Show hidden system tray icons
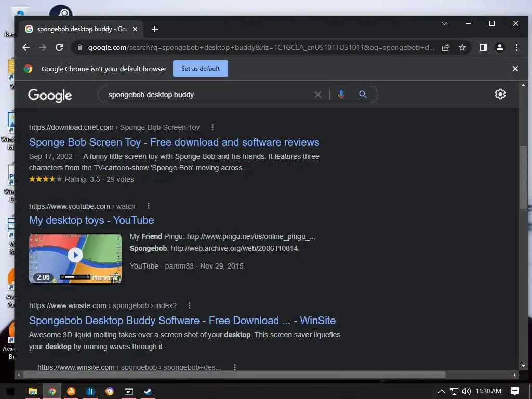This screenshot has width=532, height=399. (442, 391)
